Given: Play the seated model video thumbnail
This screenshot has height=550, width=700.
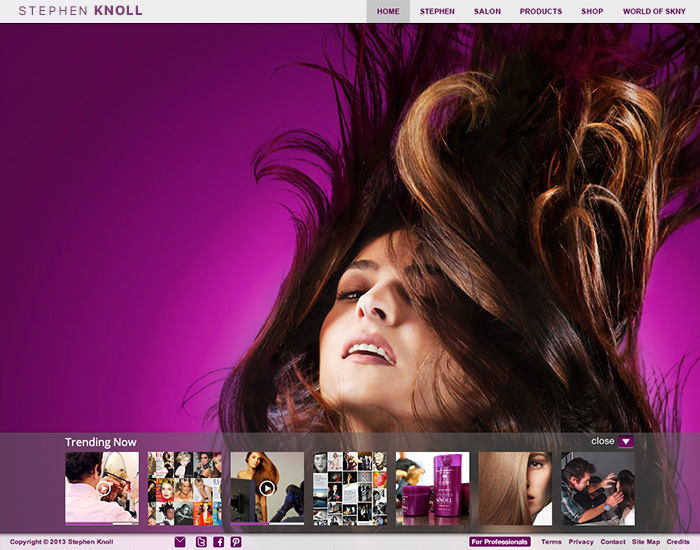Looking at the screenshot, I should click(267, 488).
